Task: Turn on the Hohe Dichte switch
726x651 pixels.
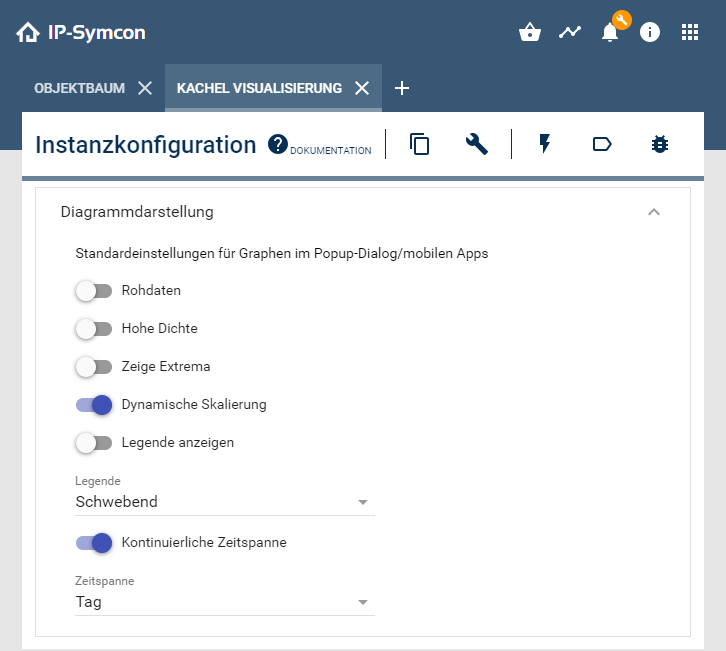Action: 94,328
